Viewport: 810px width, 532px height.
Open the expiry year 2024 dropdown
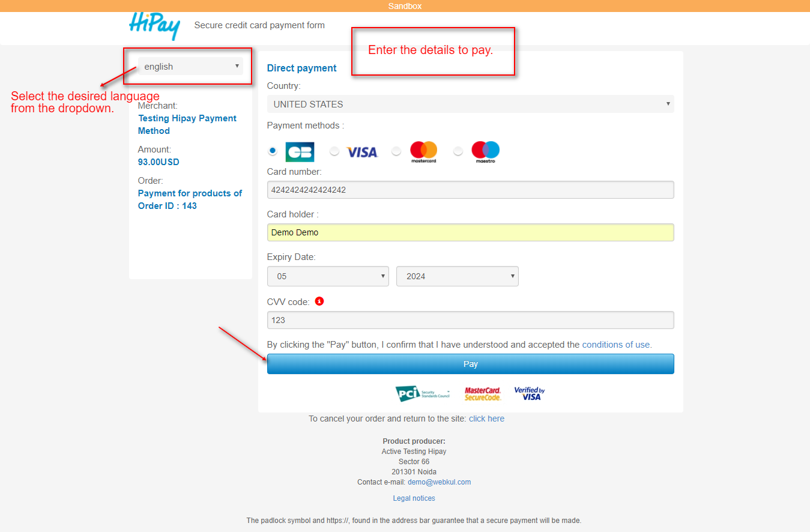(x=457, y=276)
